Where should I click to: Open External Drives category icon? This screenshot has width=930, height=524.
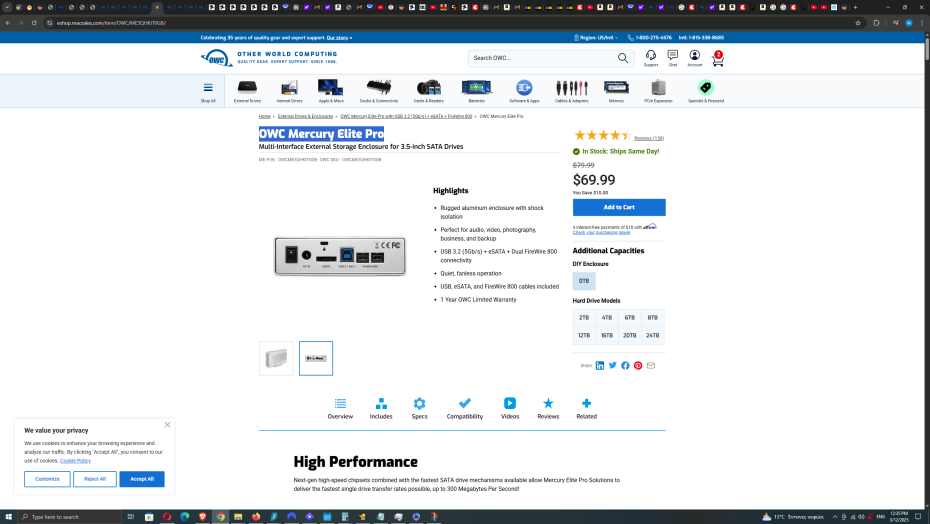[x=247, y=91]
